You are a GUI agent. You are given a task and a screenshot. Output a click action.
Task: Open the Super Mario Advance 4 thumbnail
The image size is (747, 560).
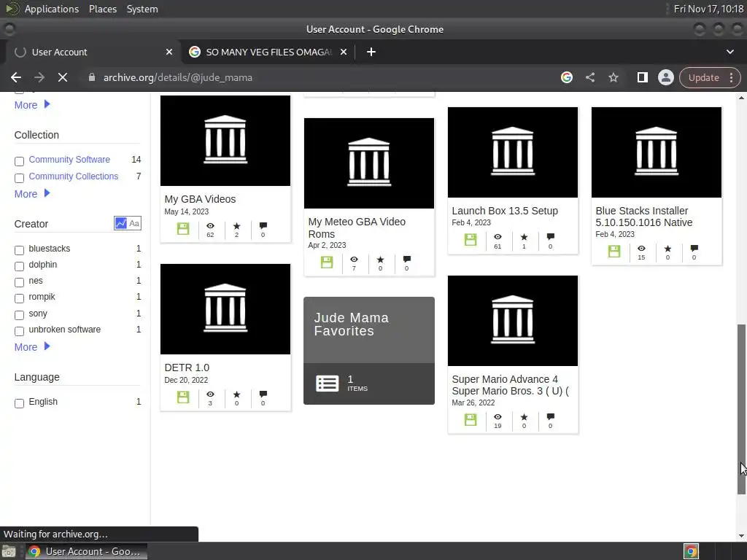click(x=513, y=321)
